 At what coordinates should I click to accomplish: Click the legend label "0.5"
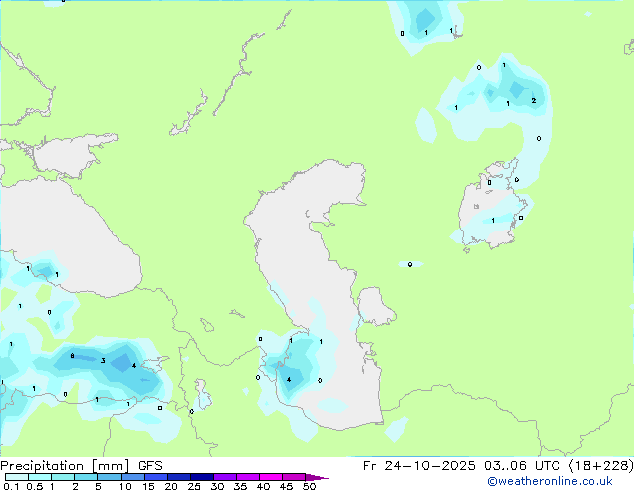[35, 486]
